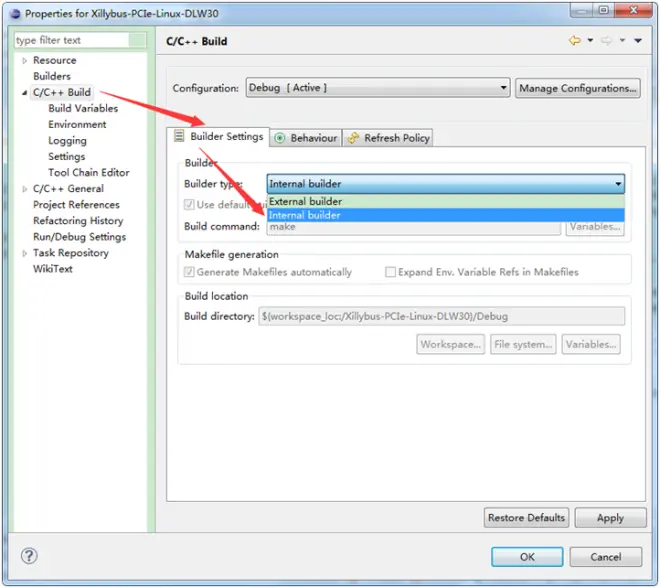Select Builders in the tree
660x588 pixels.
click(x=52, y=76)
